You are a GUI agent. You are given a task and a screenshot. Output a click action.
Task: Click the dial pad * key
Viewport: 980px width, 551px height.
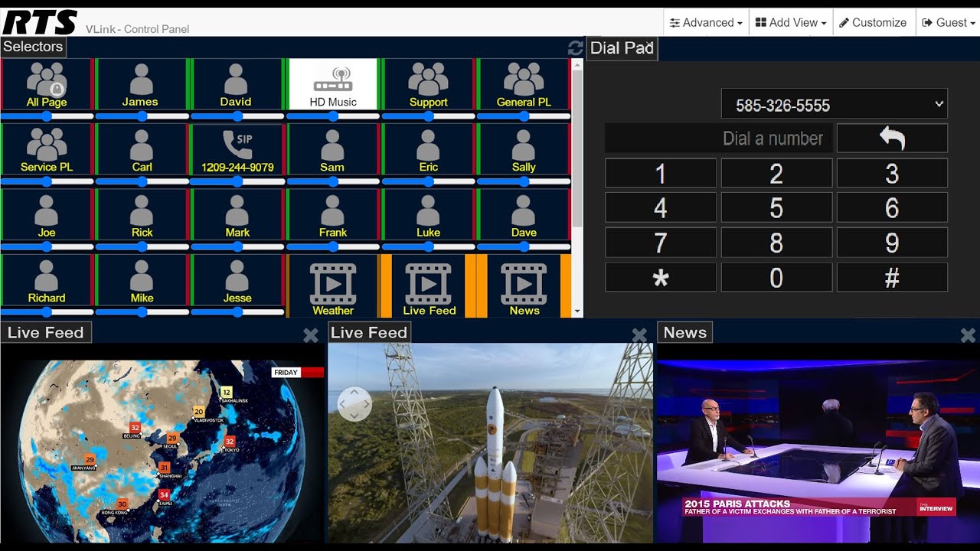(661, 277)
